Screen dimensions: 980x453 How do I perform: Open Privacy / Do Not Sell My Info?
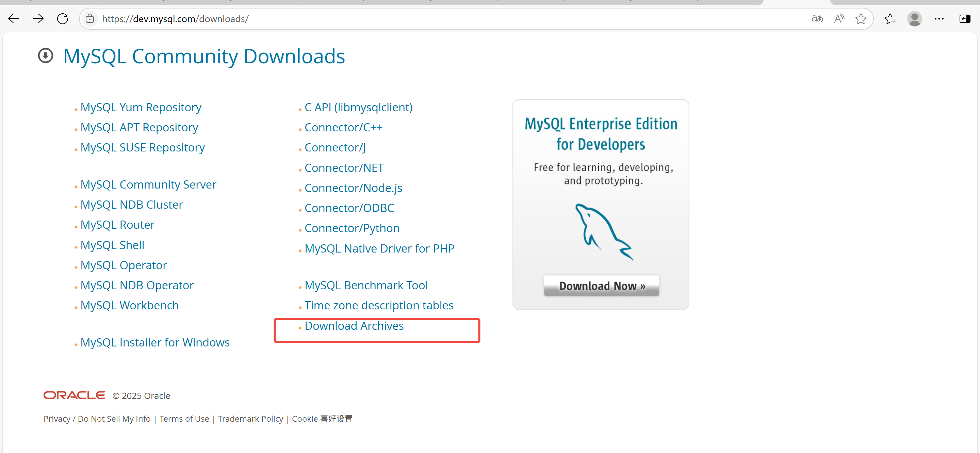click(97, 419)
